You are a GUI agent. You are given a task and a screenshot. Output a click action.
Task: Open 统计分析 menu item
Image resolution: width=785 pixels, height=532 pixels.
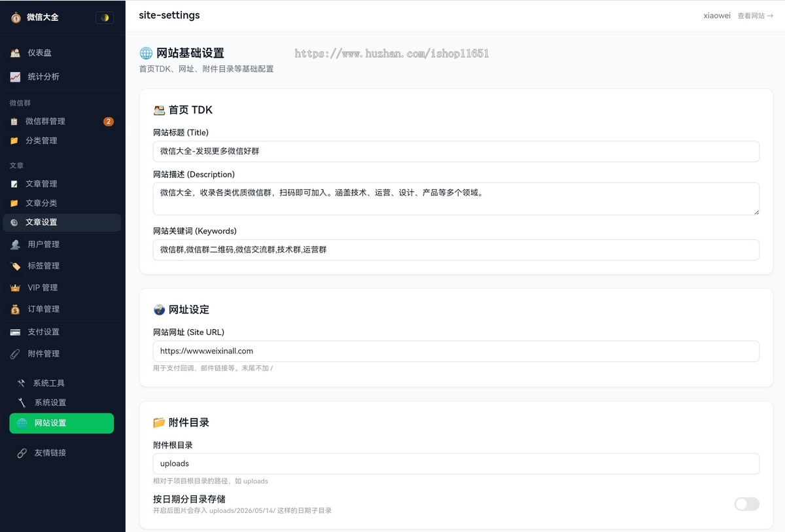(x=61, y=77)
